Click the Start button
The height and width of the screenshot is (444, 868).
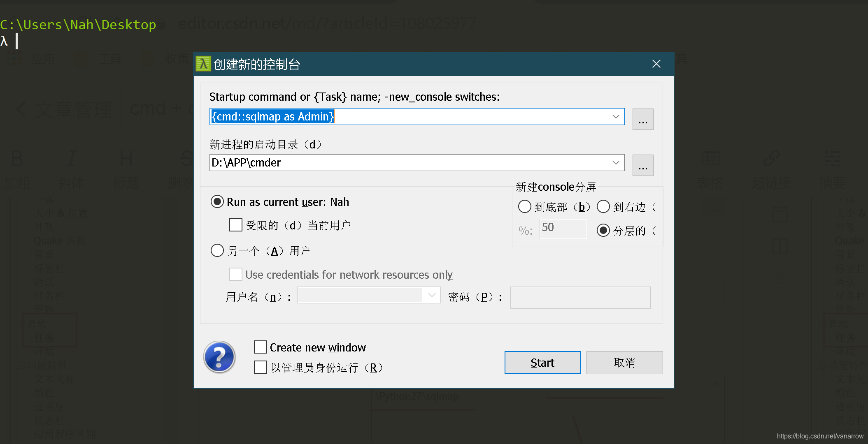click(x=542, y=363)
